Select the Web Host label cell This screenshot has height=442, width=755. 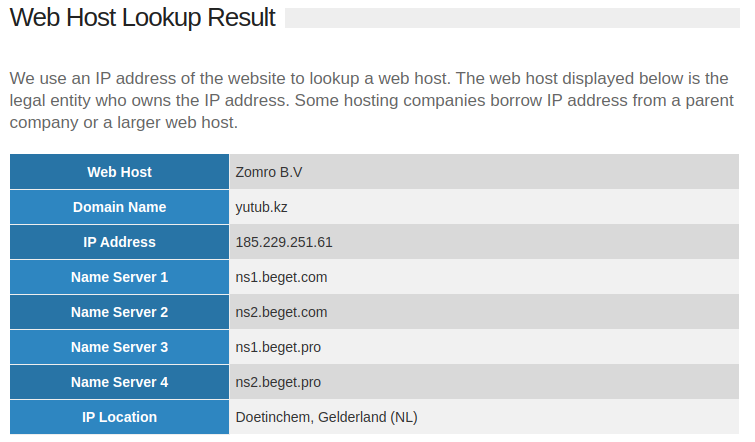119,172
